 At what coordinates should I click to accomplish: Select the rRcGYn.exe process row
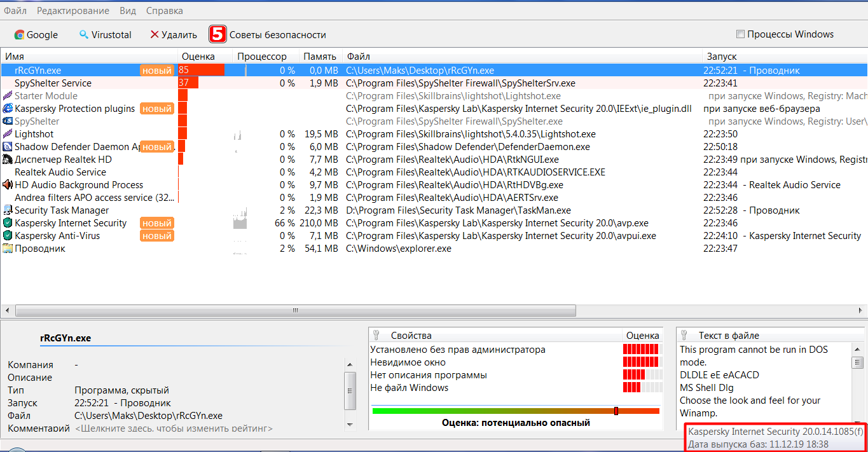[x=434, y=70]
